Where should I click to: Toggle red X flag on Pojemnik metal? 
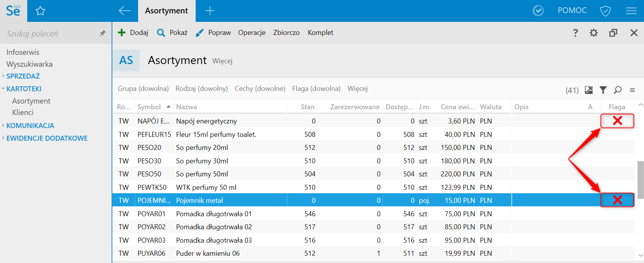click(x=617, y=200)
